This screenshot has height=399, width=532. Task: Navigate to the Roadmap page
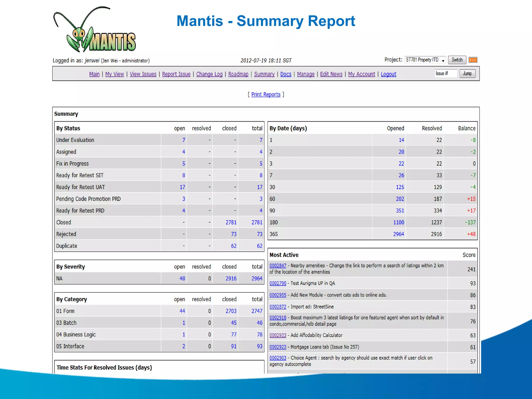(x=238, y=74)
